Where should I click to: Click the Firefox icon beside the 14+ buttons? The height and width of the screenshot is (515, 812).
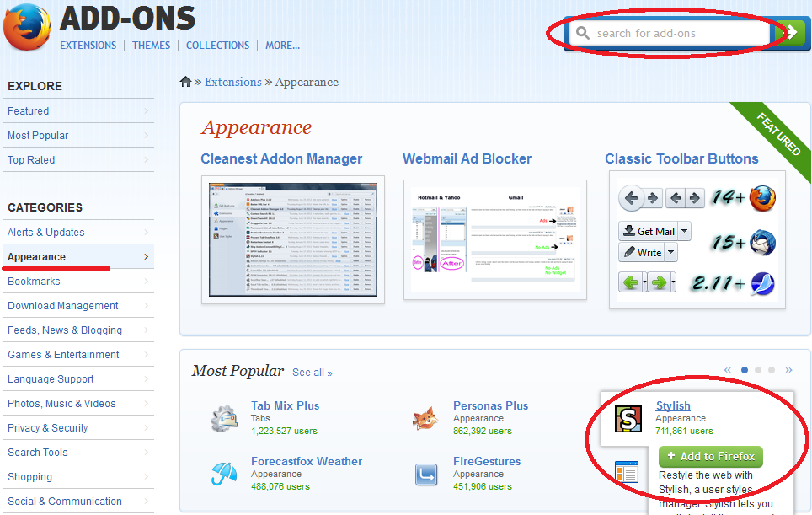pyautogui.click(x=762, y=198)
